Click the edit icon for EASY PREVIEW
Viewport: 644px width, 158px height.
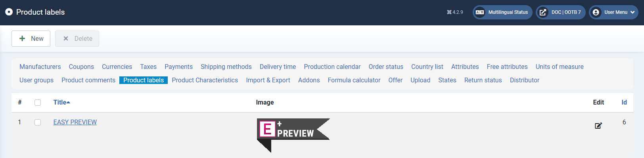coord(598,126)
